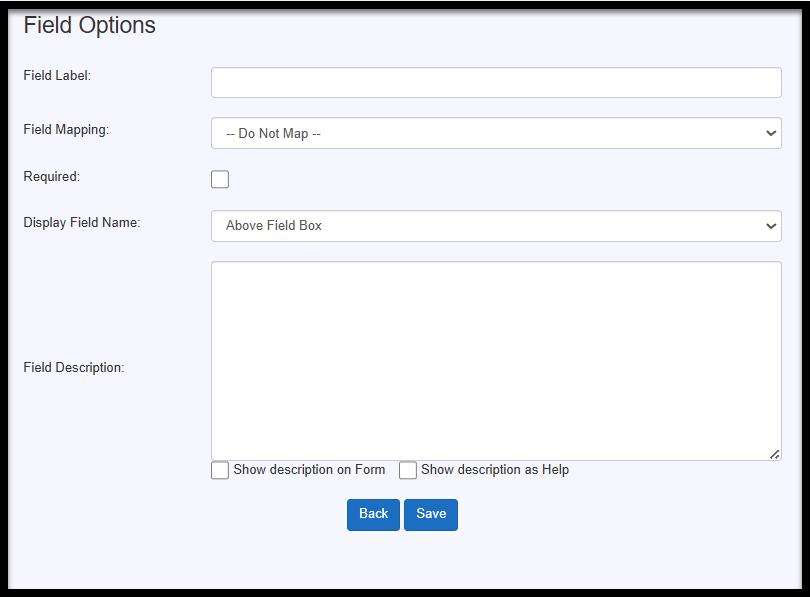Open the Field Mapping dropdown showing Do Not Map
This screenshot has width=810, height=597.
pos(496,133)
